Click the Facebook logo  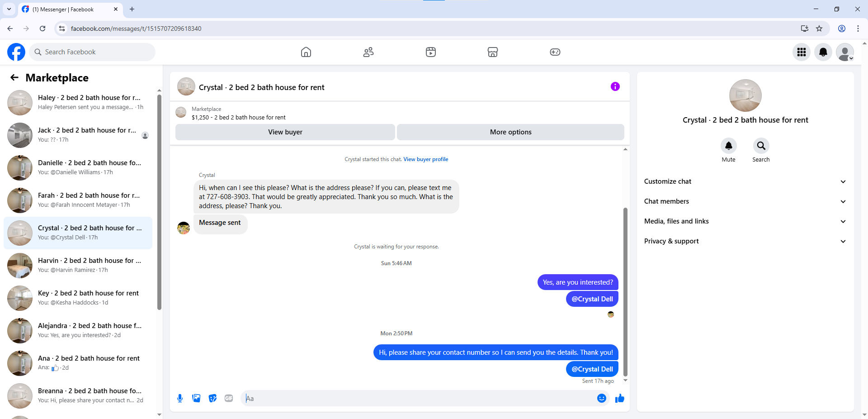16,52
